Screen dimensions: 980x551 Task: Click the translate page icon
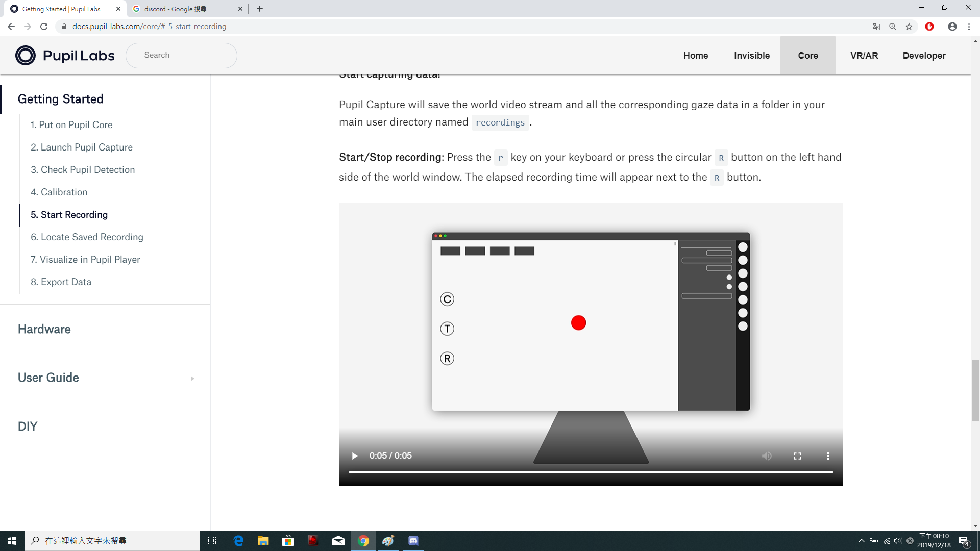click(876, 27)
